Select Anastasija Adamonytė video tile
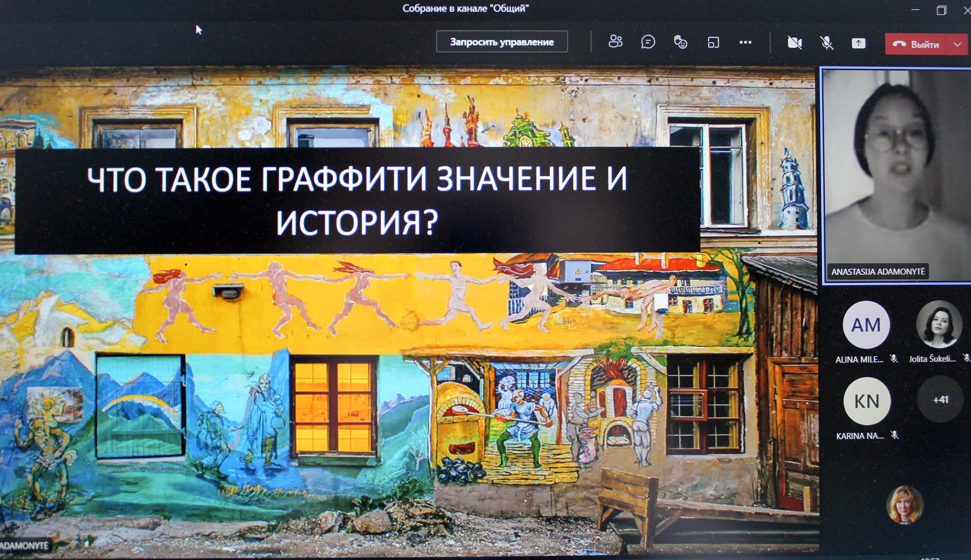The image size is (971, 560). pos(897,176)
